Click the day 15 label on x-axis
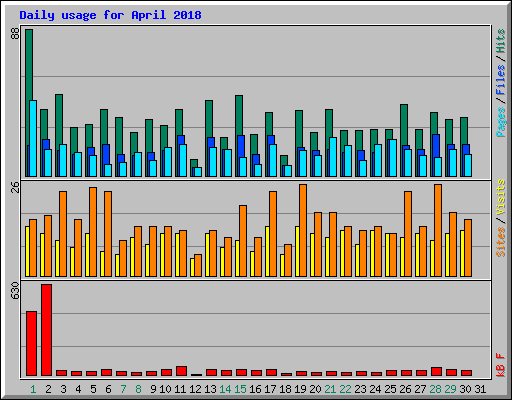The image size is (512, 400). (x=240, y=389)
